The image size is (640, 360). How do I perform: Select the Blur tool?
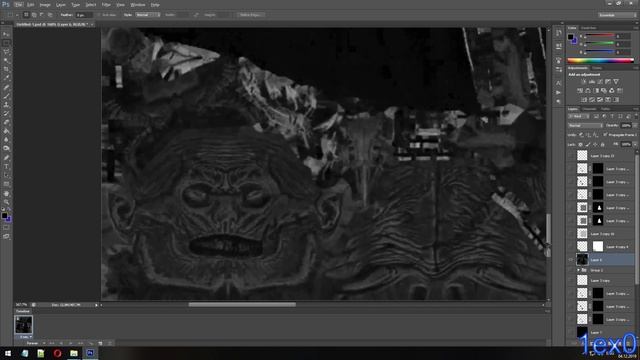point(6,140)
